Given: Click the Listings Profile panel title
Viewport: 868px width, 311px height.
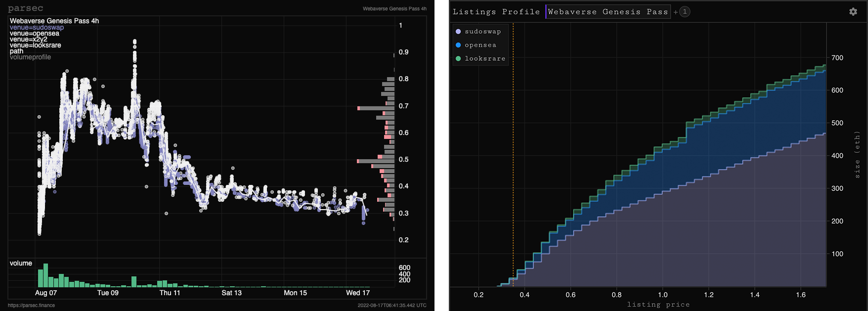Looking at the screenshot, I should [496, 11].
